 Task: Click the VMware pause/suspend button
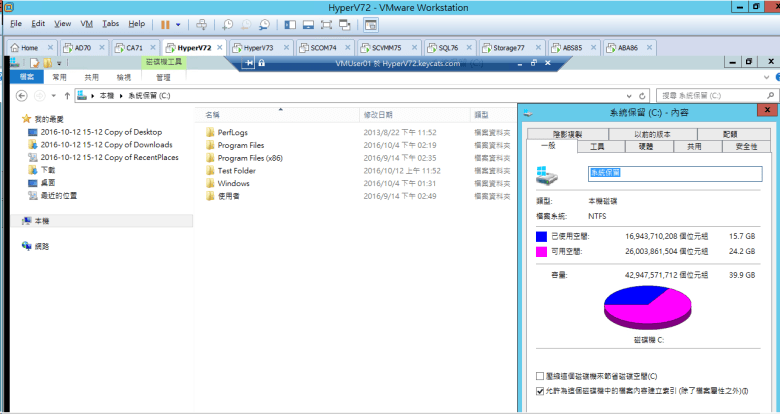165,23
